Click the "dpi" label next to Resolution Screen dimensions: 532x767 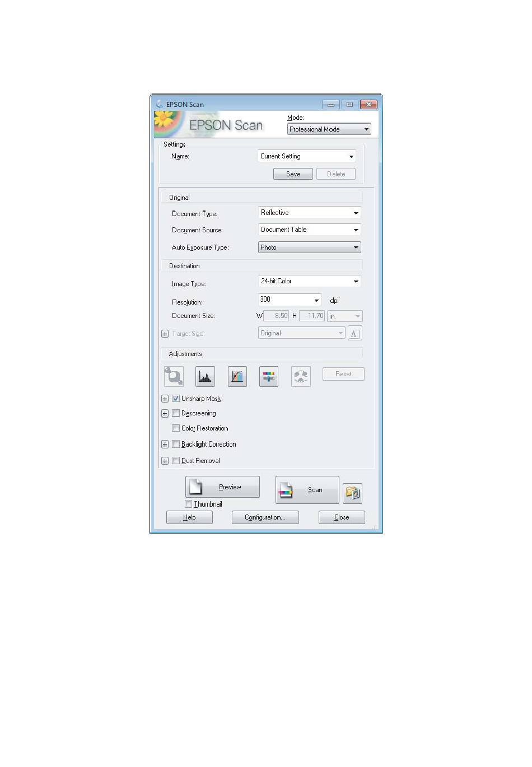click(x=334, y=301)
